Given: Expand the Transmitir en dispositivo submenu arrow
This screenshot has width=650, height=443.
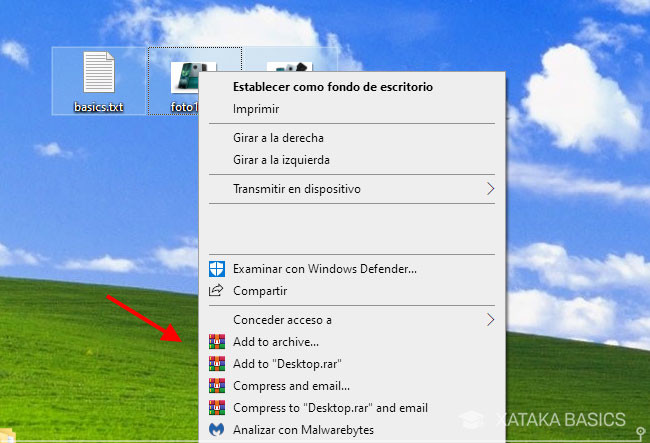Looking at the screenshot, I should click(490, 188).
